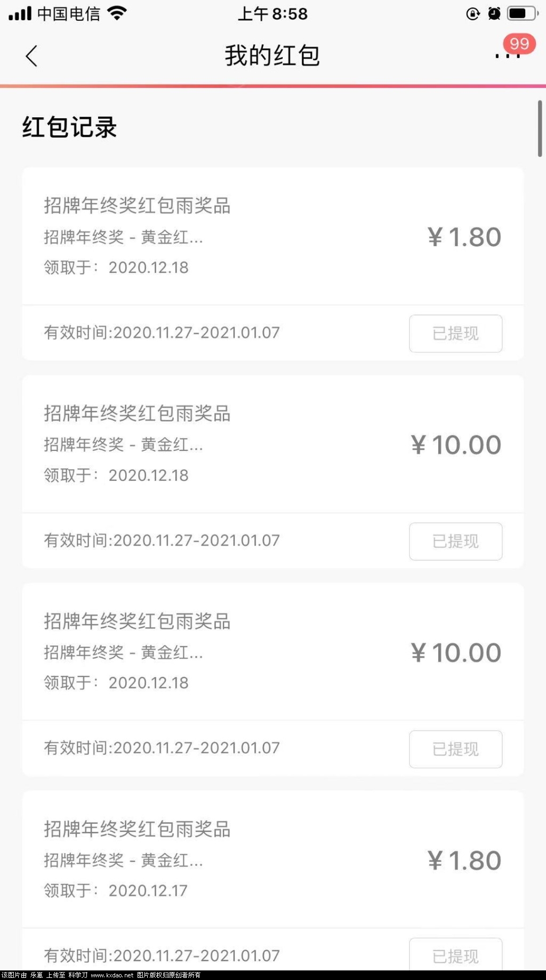Tap the 我的红包 page title
The image size is (546, 980).
(272, 56)
